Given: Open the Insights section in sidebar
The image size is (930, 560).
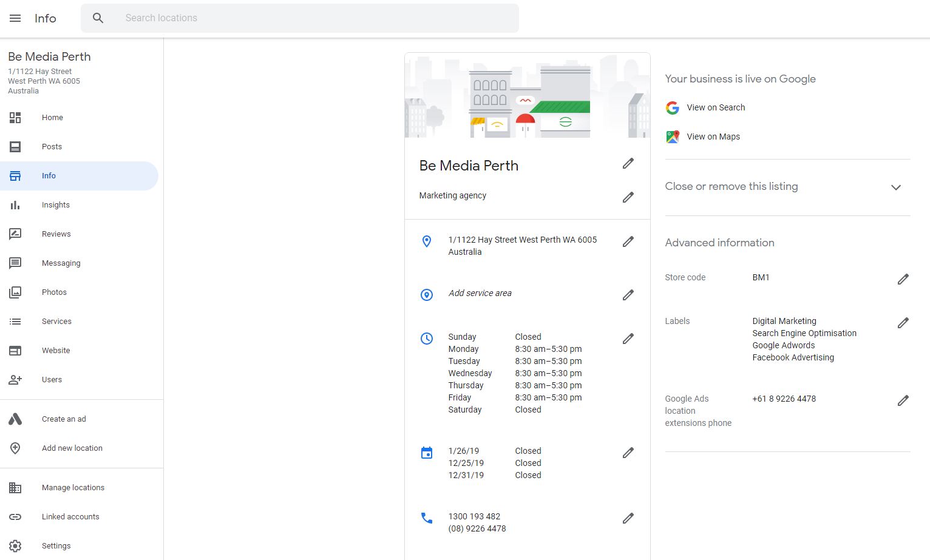Looking at the screenshot, I should (56, 205).
